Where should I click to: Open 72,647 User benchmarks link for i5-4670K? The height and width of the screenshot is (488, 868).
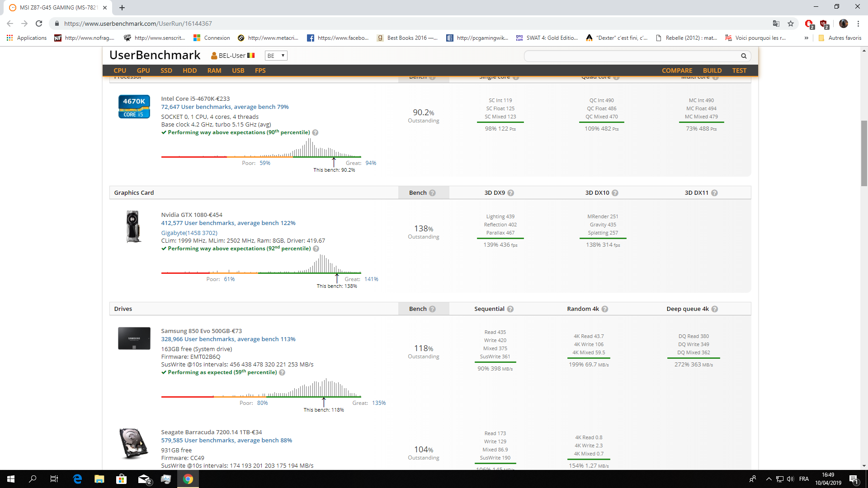tap(225, 107)
